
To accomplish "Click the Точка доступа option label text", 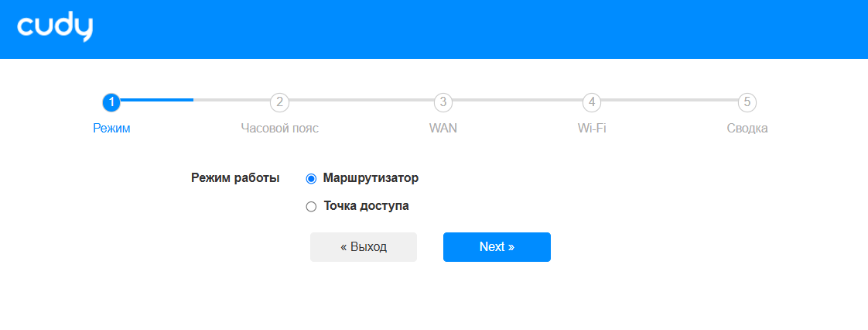I will click(366, 206).
